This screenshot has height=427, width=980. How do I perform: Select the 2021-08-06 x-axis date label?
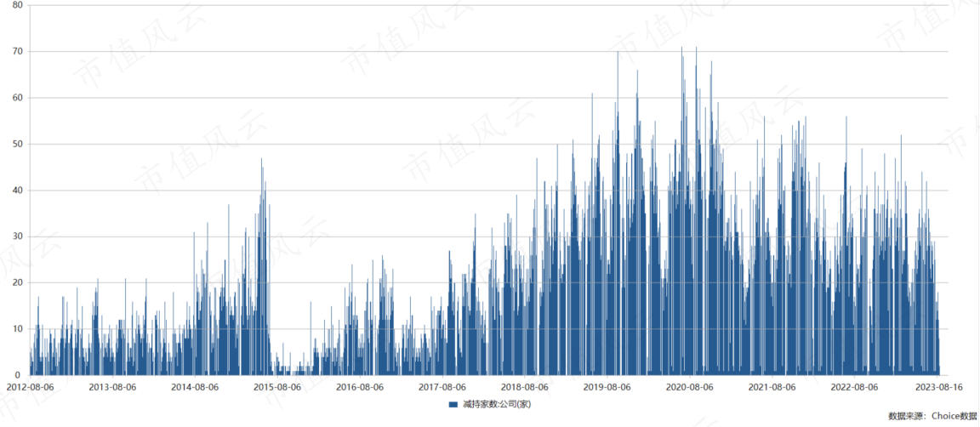point(772,387)
